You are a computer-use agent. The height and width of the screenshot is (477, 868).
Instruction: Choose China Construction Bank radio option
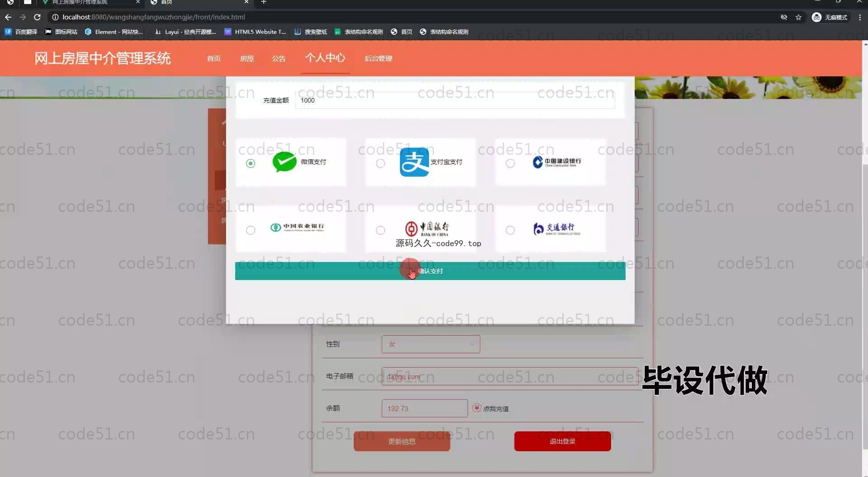click(510, 164)
